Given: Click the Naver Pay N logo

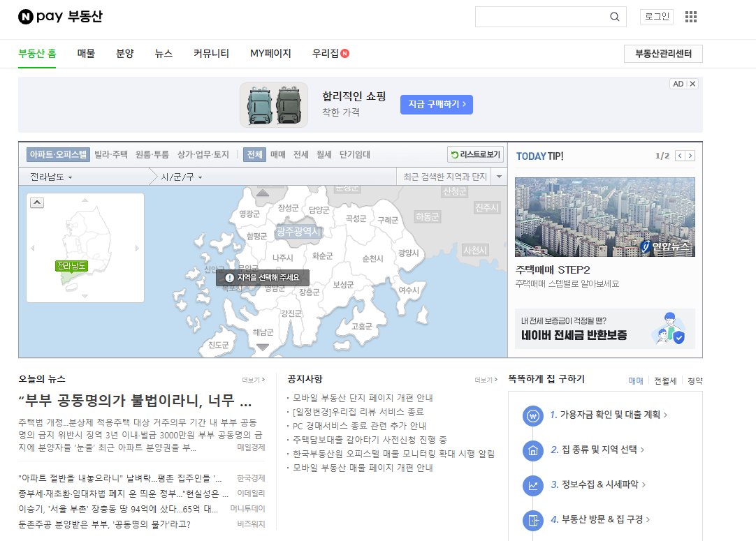Looking at the screenshot, I should pyautogui.click(x=26, y=17).
